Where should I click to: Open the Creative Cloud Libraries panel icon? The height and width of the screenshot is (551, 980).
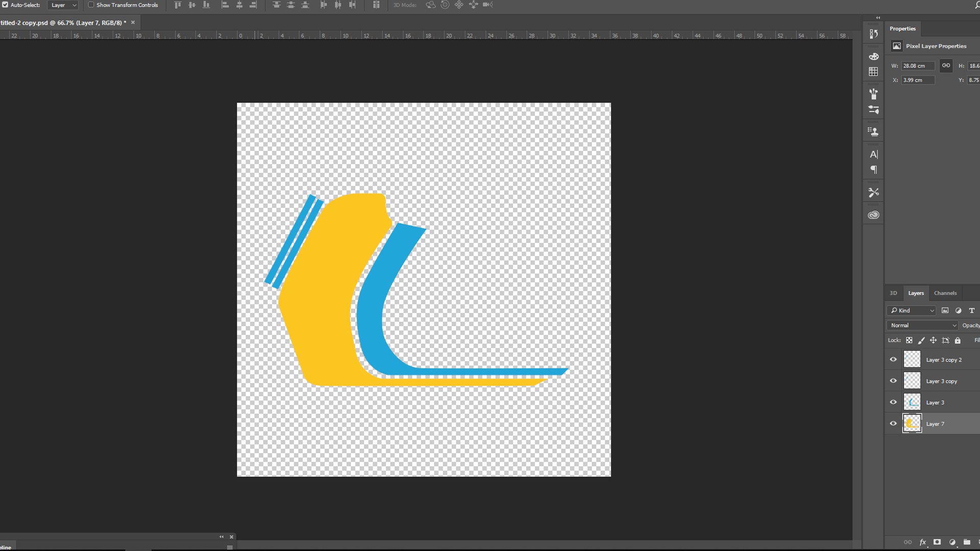tap(873, 215)
